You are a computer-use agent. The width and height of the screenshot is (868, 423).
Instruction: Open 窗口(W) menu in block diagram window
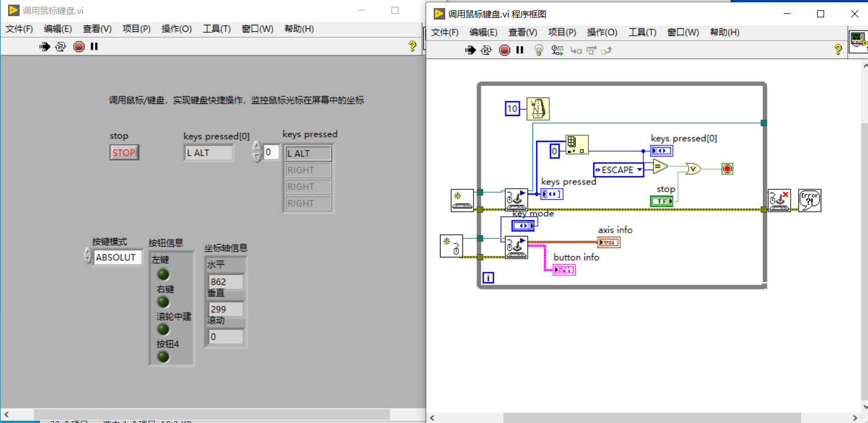pyautogui.click(x=683, y=32)
